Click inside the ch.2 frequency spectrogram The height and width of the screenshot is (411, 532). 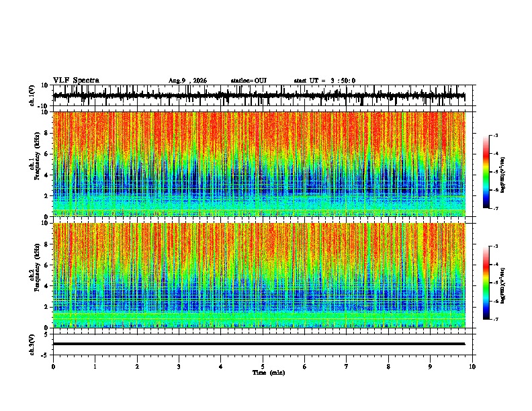pos(259,275)
